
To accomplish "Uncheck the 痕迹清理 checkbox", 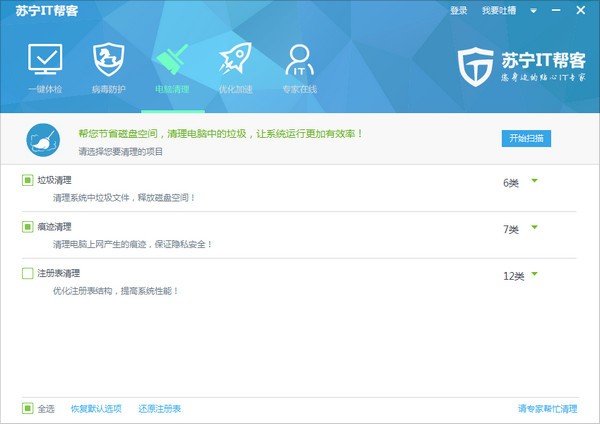I will pos(27,227).
